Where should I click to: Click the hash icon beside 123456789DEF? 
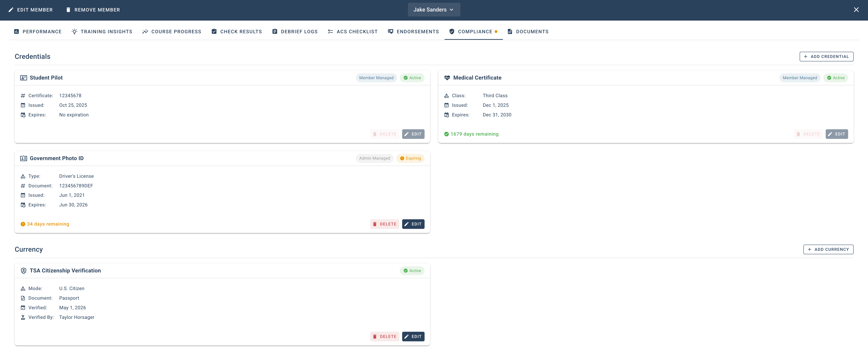click(x=23, y=186)
